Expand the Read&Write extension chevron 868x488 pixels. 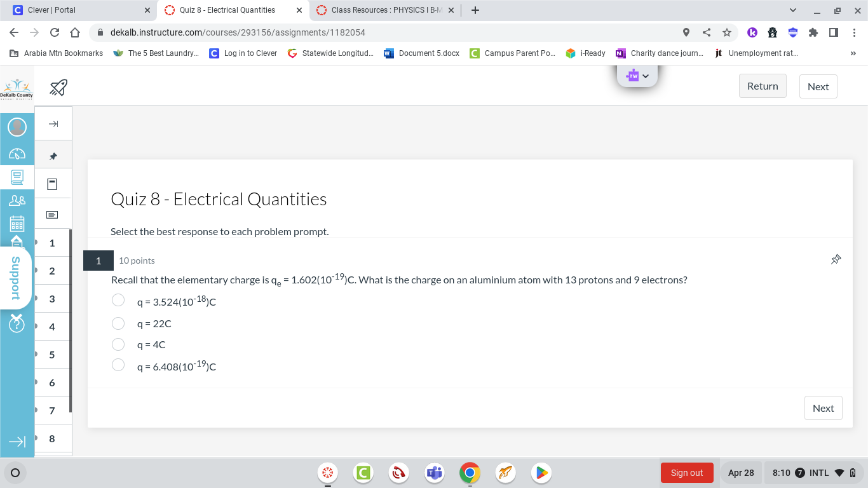coord(646,76)
